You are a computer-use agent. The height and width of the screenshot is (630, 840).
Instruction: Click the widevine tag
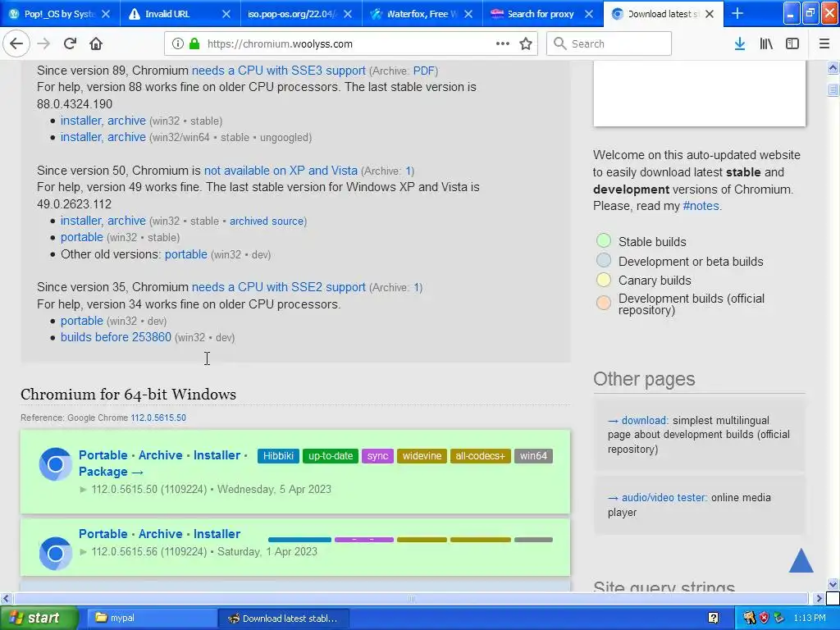(x=422, y=456)
